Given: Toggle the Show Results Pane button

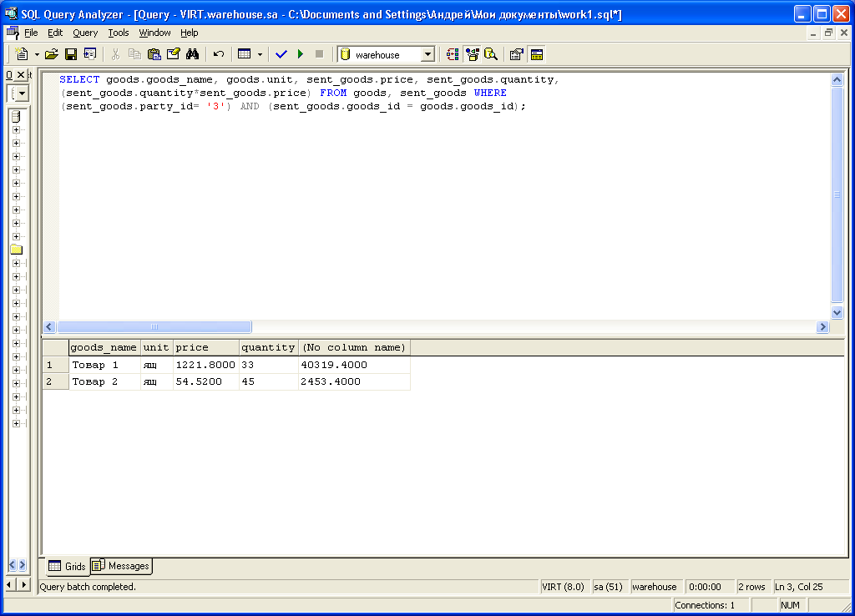Looking at the screenshot, I should pos(536,54).
